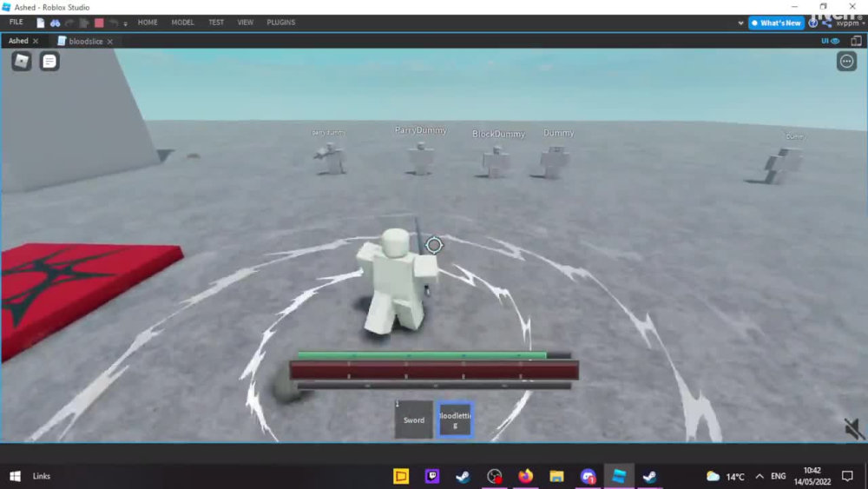Click the Links toolbar label on taskbar

click(41, 476)
